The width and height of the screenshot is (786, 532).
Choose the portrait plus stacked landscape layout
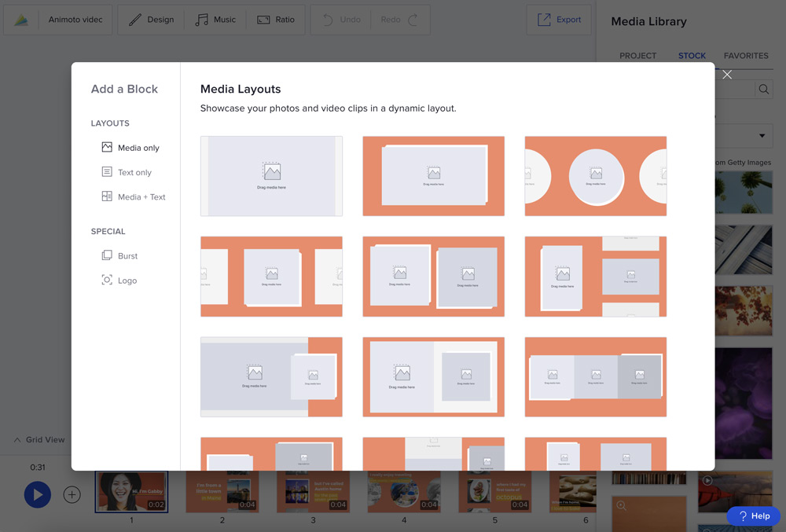pyautogui.click(x=596, y=277)
